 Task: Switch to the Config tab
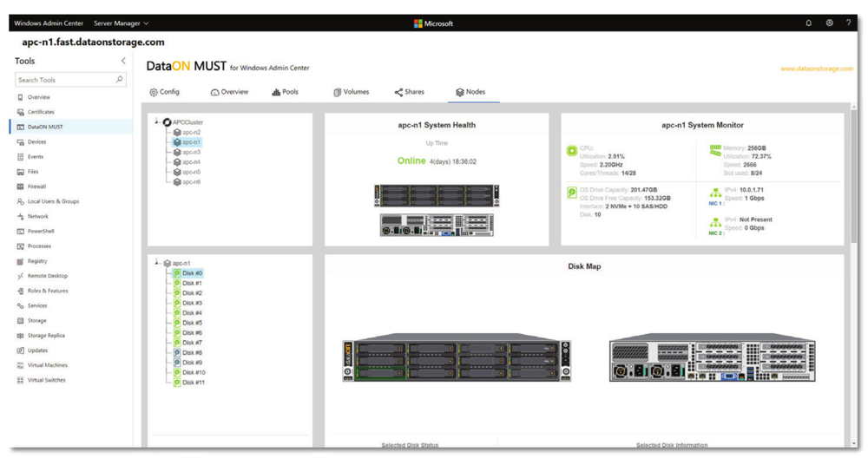click(164, 92)
